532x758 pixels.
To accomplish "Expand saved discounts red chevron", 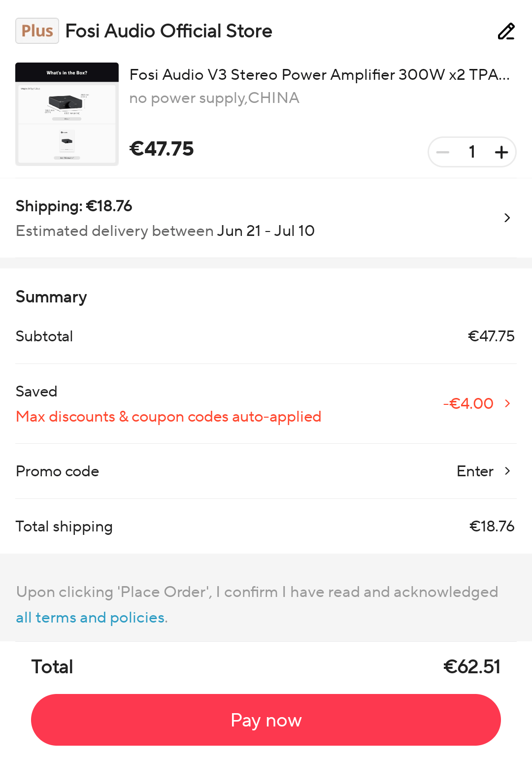I will tap(507, 403).
